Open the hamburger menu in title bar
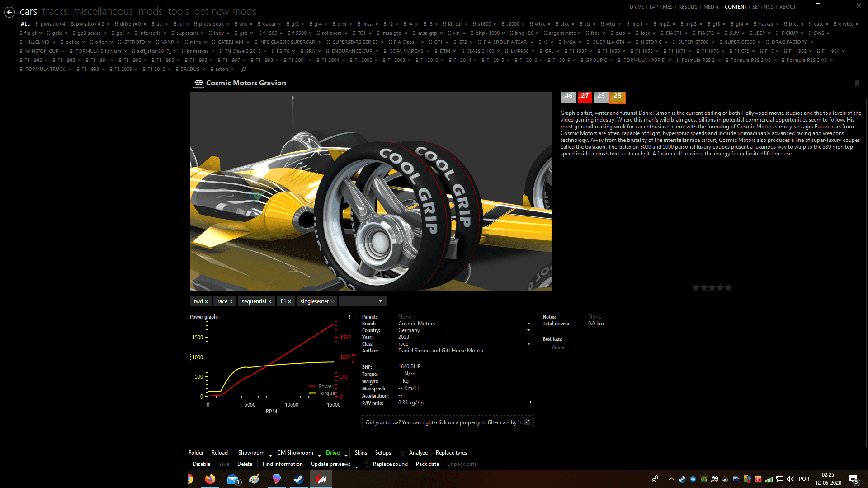Screen dimensions: 868x488 (x=818, y=5)
